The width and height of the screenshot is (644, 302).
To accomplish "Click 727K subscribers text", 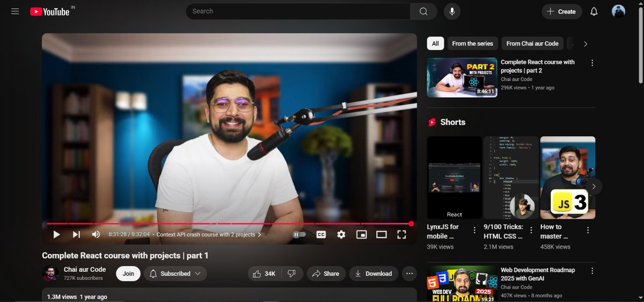I will [83, 278].
